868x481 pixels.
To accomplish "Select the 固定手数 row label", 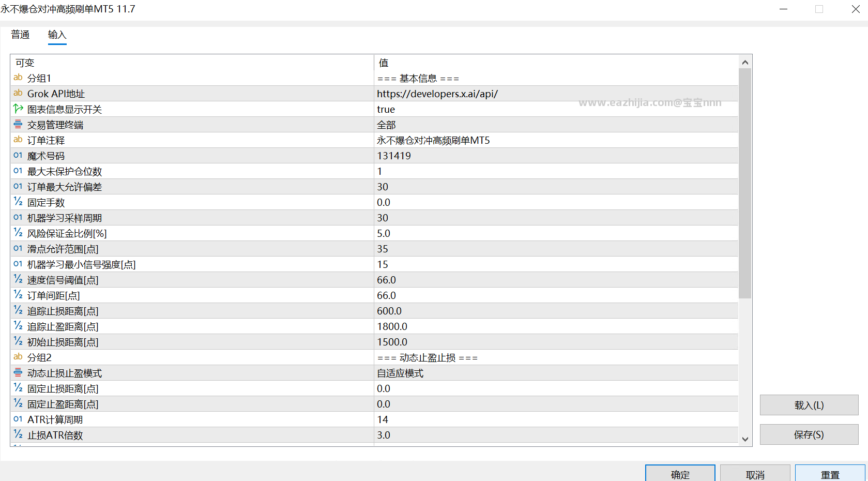I will pyautogui.click(x=46, y=202).
